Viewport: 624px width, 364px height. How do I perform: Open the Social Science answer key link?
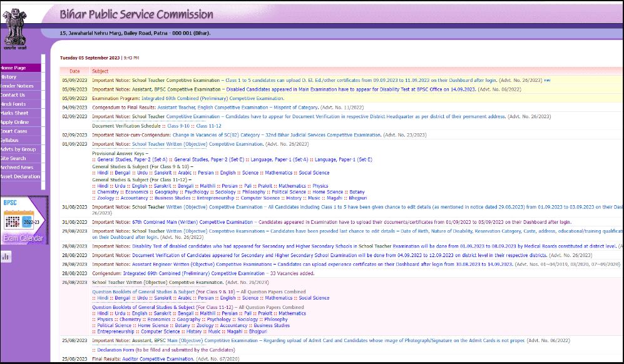tap(314, 173)
